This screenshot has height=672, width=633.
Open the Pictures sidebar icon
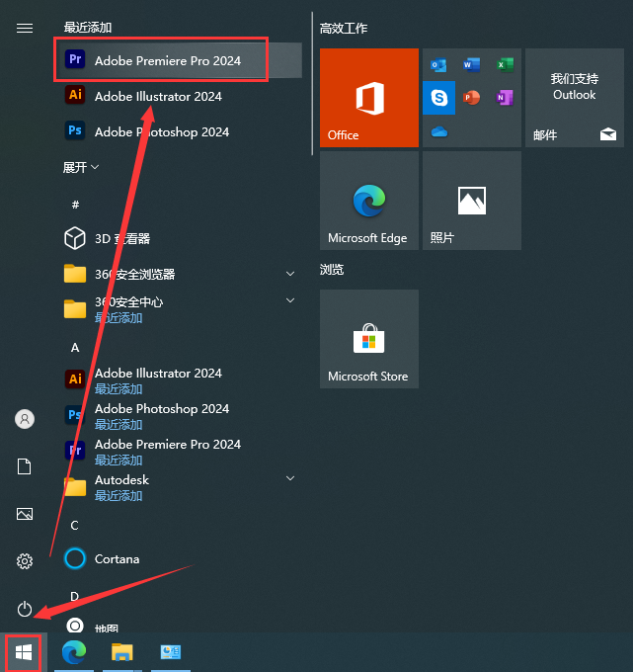click(x=25, y=514)
